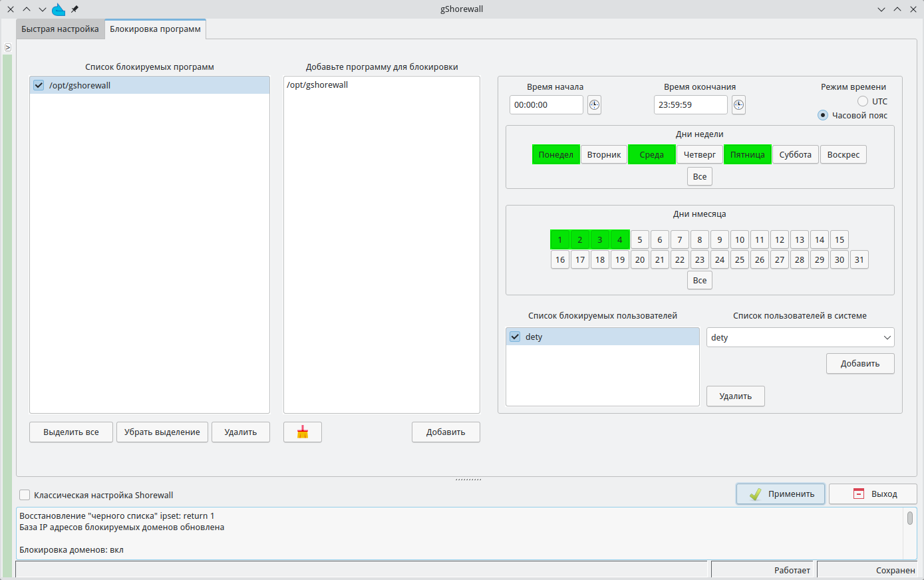Image resolution: width=924 pixels, height=580 pixels.
Task: Toggle Пятница weekday button
Action: pos(748,155)
